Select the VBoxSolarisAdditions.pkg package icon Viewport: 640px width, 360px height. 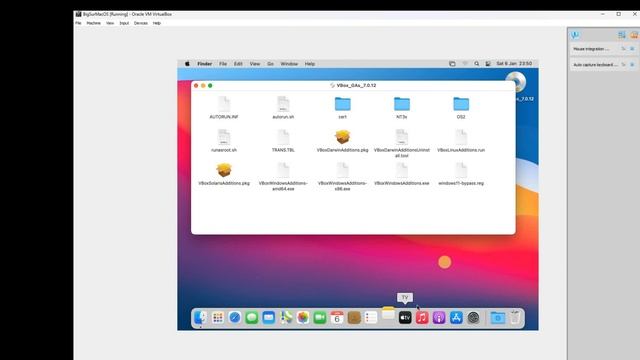pos(224,170)
